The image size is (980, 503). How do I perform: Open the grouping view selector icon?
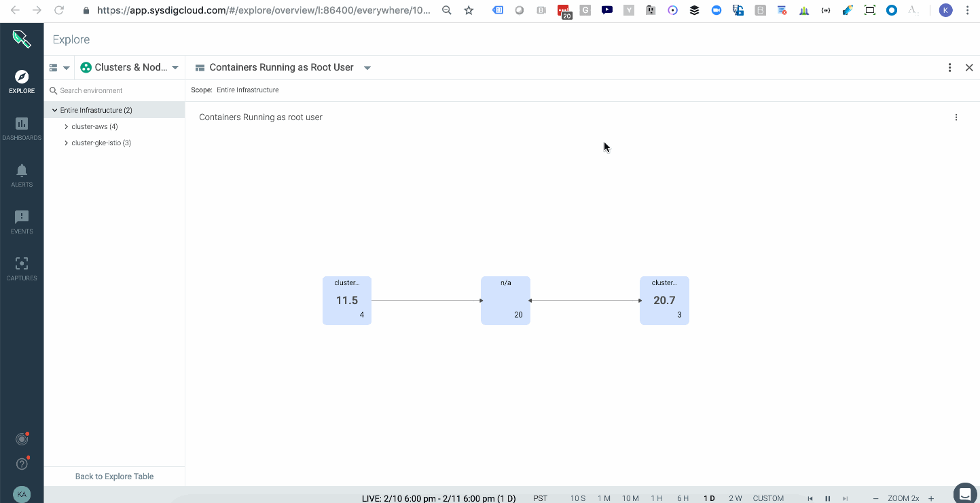[x=59, y=68]
